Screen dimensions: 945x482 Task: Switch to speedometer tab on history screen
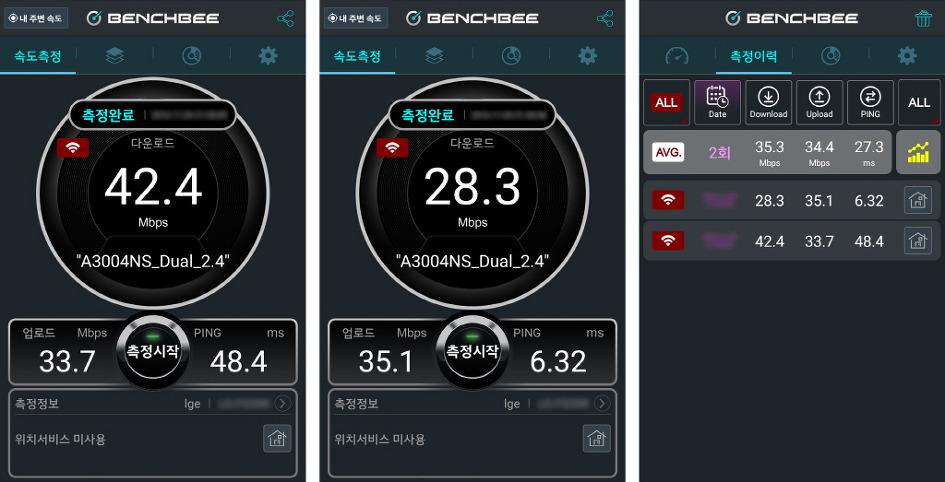coord(677,56)
